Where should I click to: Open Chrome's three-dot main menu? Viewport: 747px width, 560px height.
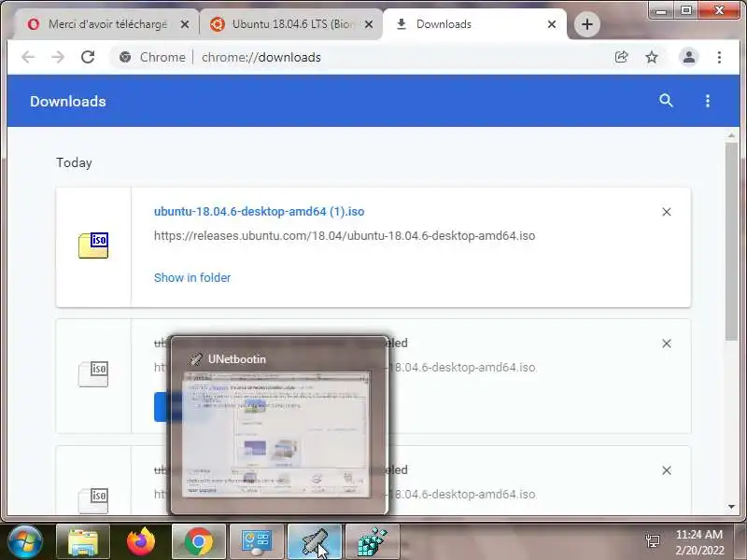[719, 57]
